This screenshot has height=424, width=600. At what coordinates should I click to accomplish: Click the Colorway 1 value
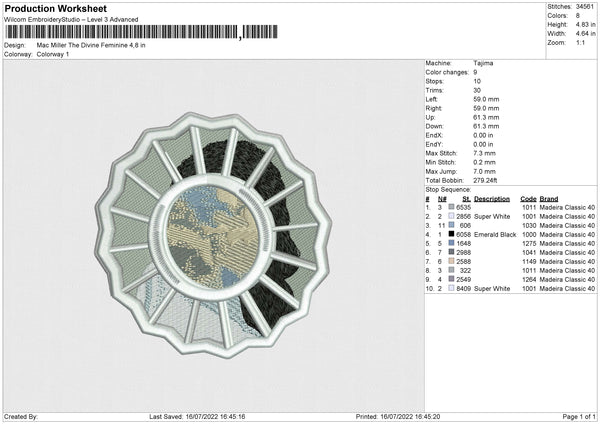(55, 53)
